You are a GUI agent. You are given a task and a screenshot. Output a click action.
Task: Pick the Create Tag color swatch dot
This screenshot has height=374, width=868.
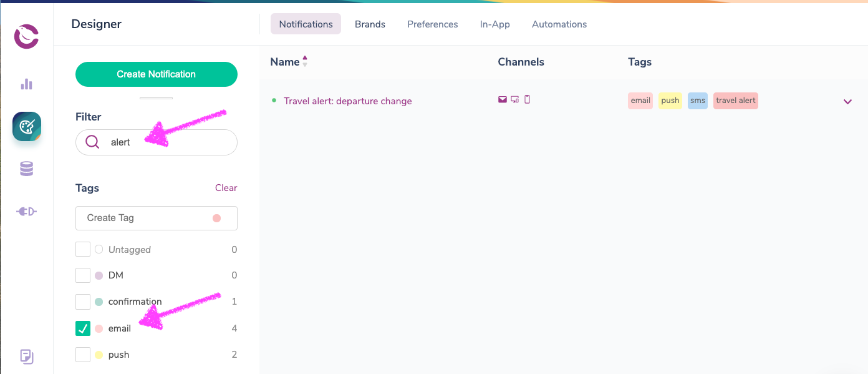coord(216,218)
